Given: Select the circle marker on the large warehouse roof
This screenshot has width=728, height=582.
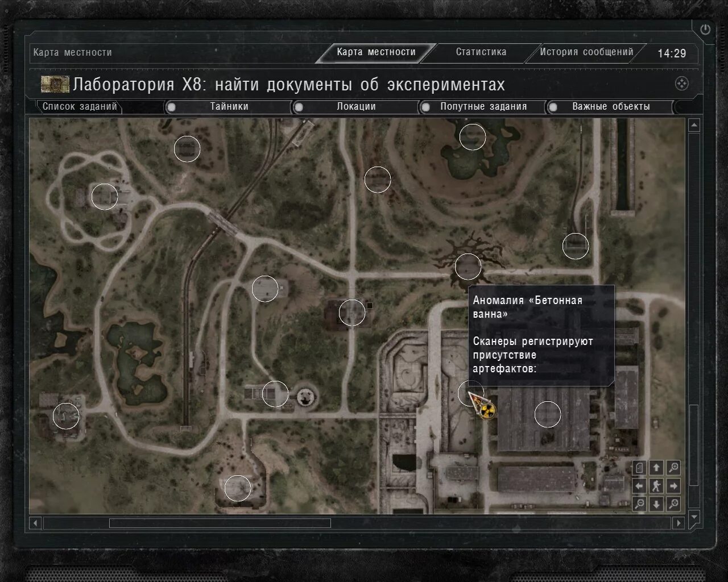Looking at the screenshot, I should pyautogui.click(x=548, y=414).
